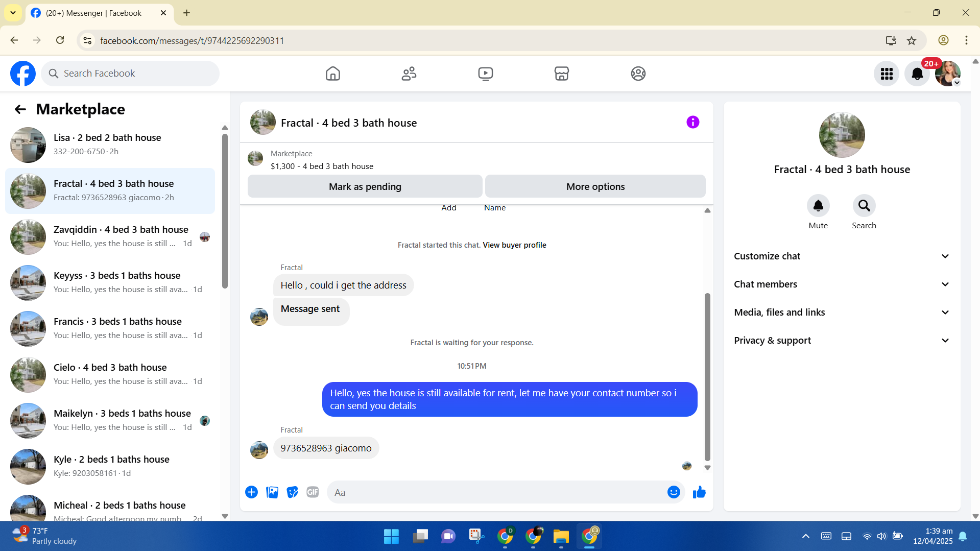
Task: Reload the page in the browser
Action: pos(60,40)
